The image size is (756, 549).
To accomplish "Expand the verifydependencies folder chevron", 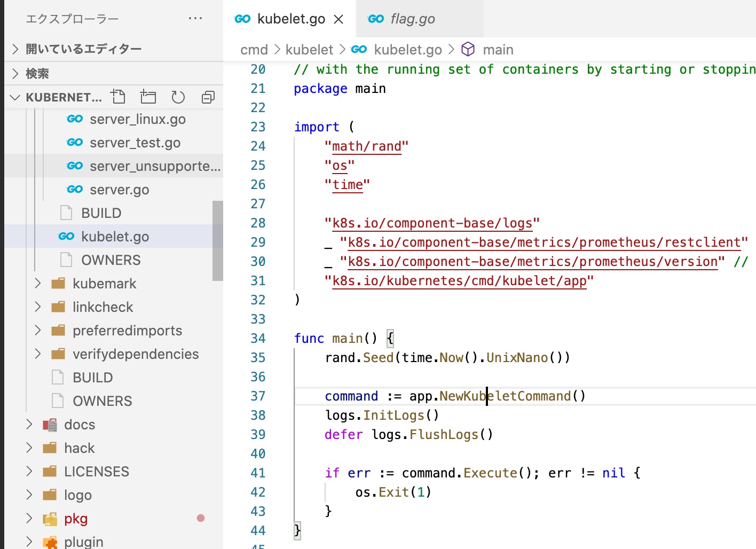I will click(38, 354).
